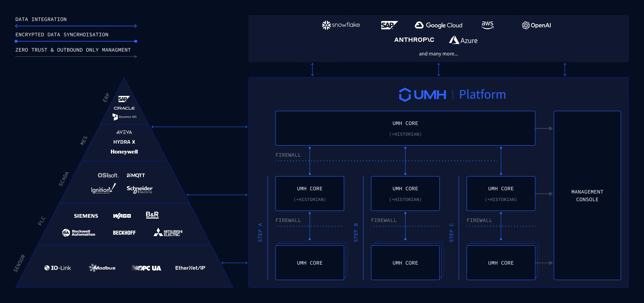Select the Management Console box
The height and width of the screenshot is (303, 644).
point(587,195)
